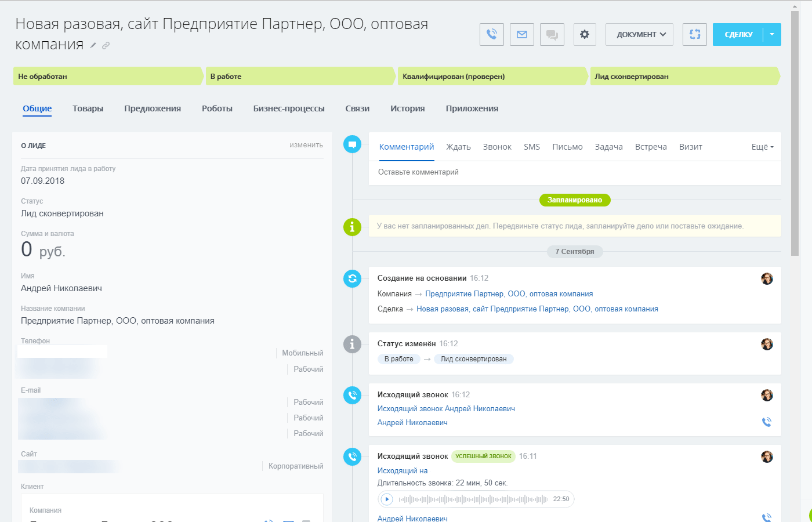Open email composer via envelope icon
The image size is (812, 522).
point(521,34)
